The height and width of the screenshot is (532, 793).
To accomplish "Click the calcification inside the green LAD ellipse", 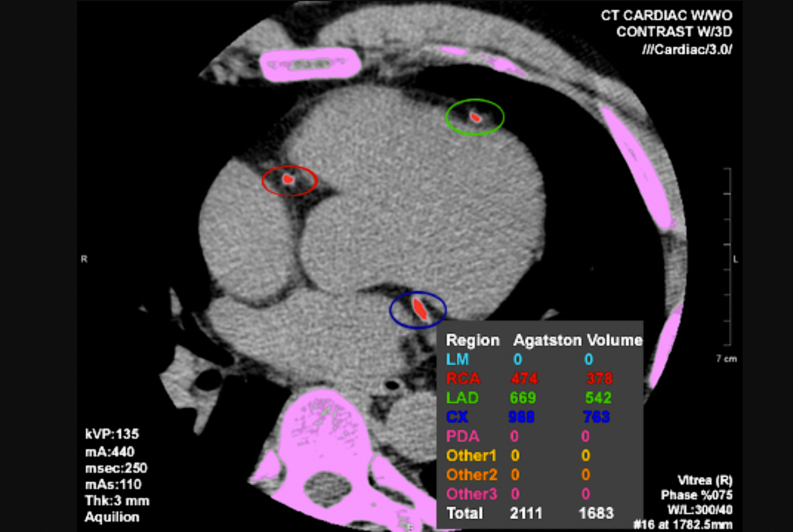I will point(475,117).
